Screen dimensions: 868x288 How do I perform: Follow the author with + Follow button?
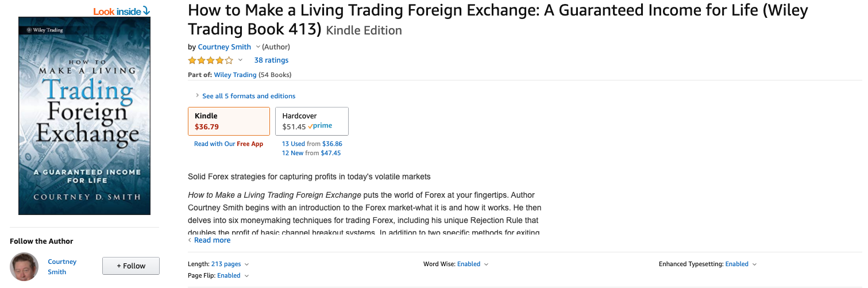(131, 266)
